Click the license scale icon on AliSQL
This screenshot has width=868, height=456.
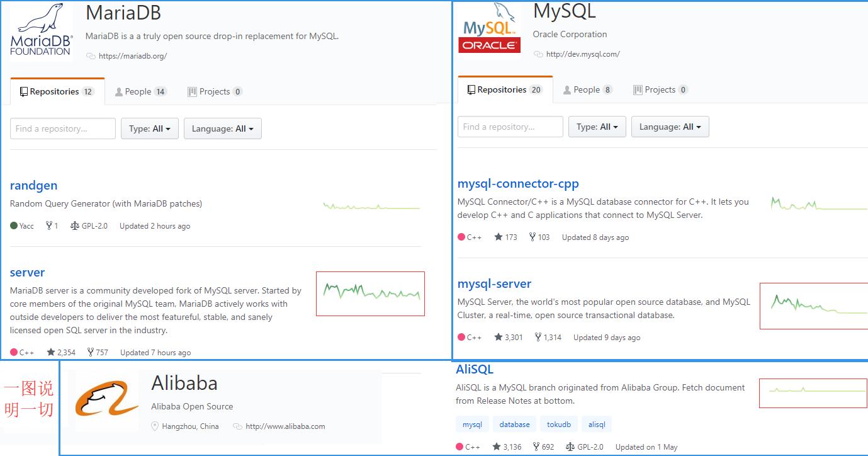[x=570, y=447]
